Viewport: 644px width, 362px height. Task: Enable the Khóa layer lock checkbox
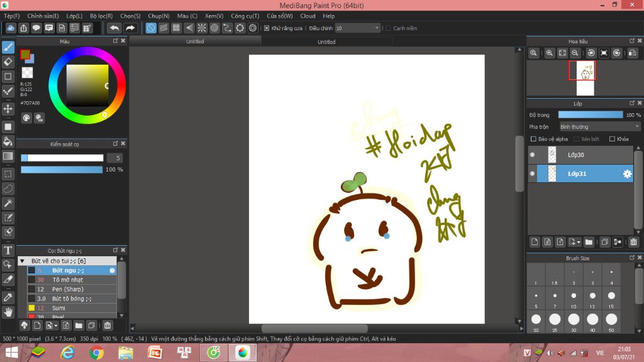pos(612,139)
